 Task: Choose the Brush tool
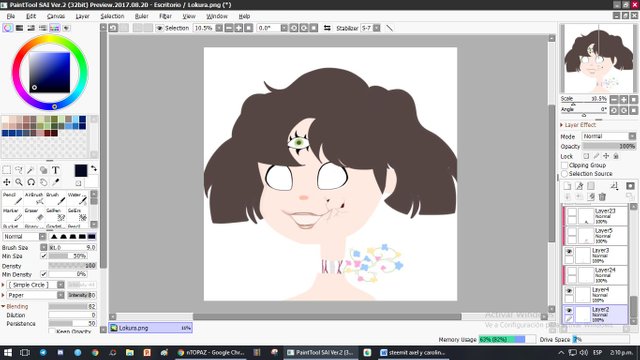click(x=56, y=199)
